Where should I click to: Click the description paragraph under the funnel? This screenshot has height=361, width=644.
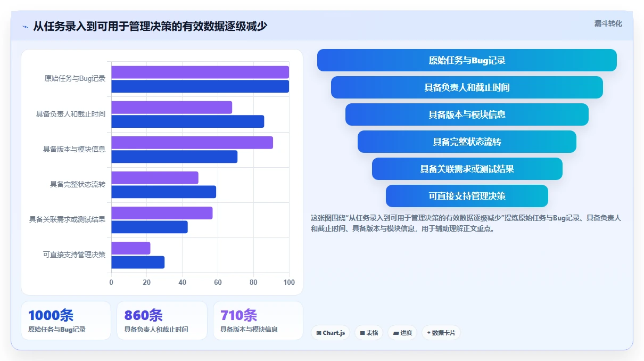[466, 223]
